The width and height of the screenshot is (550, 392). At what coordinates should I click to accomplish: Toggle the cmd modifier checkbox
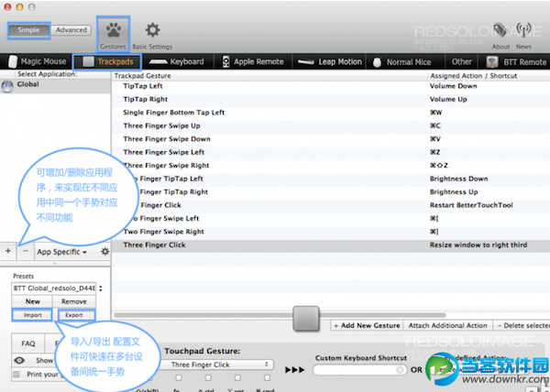[267, 377]
